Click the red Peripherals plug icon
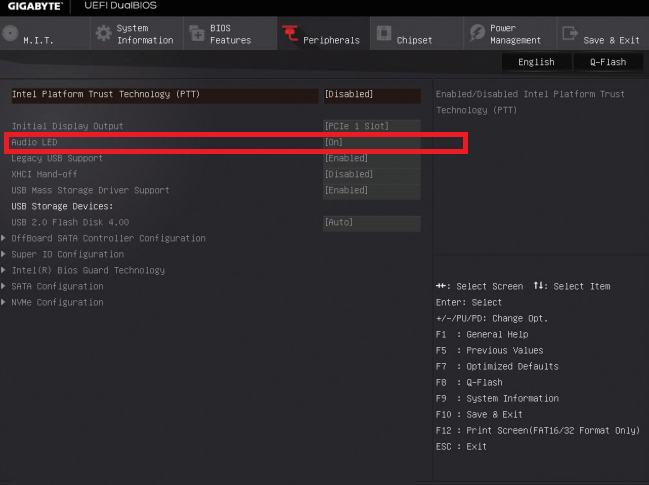649x485 pixels. click(290, 34)
